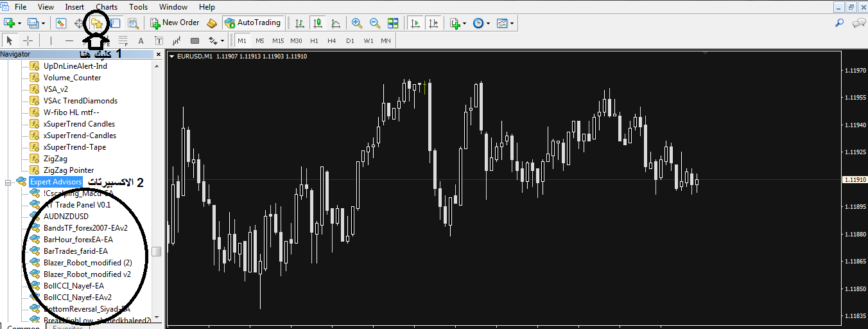Enable Bar Chart display mode
Image resolution: width=868 pixels, height=329 pixels.
(299, 23)
